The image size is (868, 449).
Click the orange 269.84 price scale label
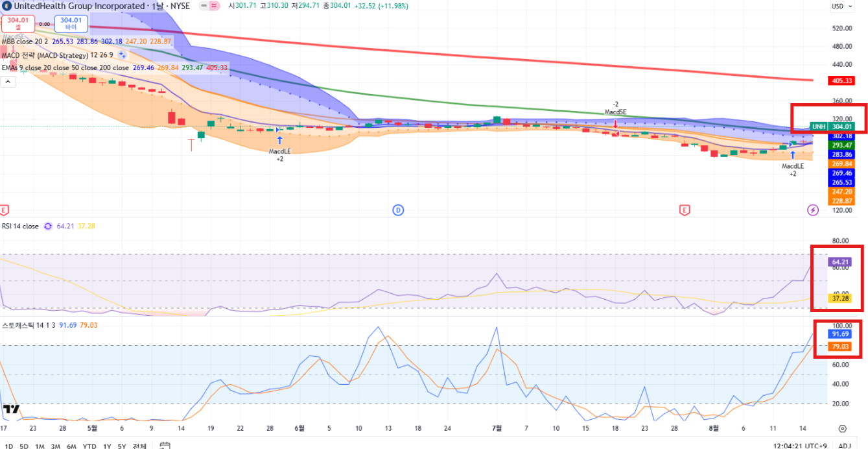tap(841, 164)
